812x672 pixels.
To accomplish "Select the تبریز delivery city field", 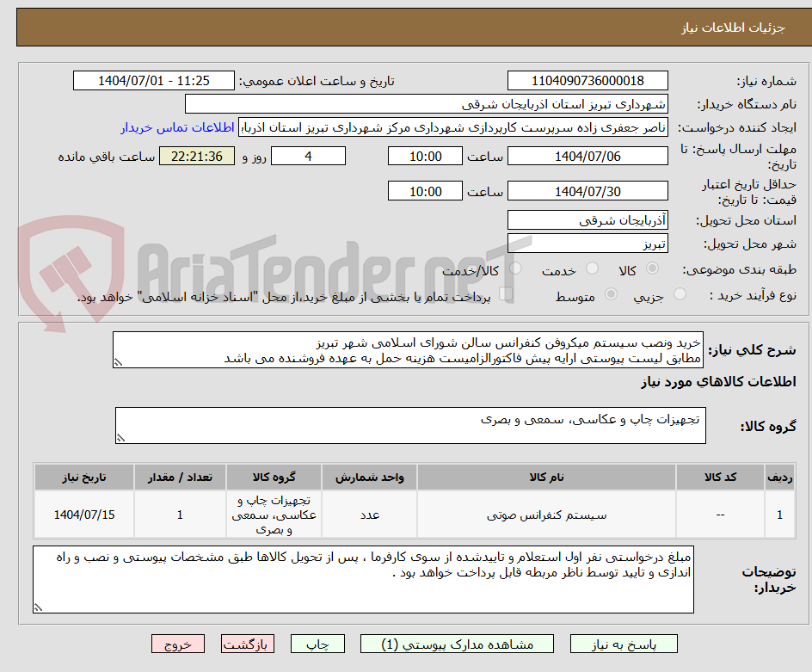I will tap(587, 244).
